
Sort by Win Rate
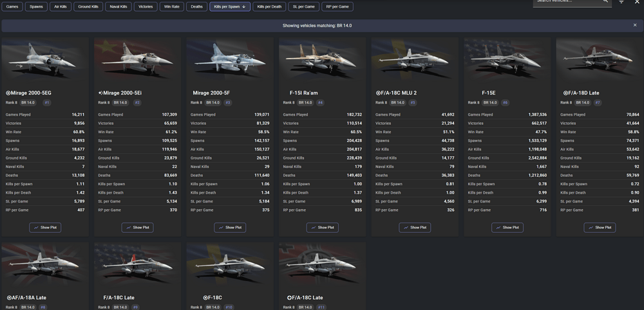click(171, 6)
